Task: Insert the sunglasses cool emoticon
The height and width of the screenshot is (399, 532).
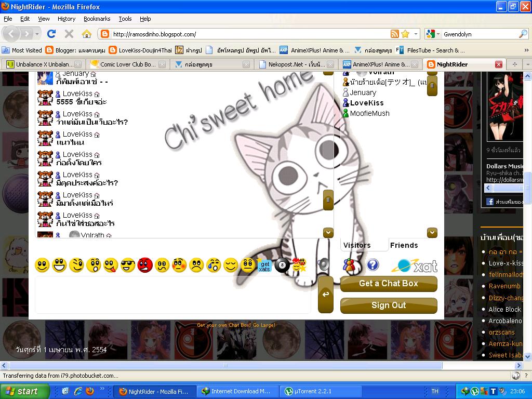Action: 128,265
